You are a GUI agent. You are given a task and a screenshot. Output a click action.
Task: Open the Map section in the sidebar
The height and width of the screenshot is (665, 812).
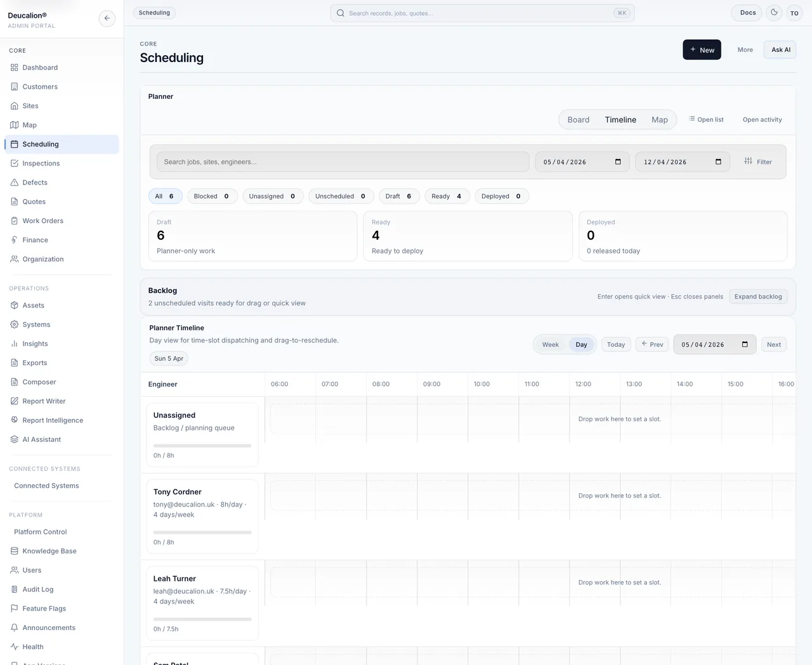coord(30,125)
